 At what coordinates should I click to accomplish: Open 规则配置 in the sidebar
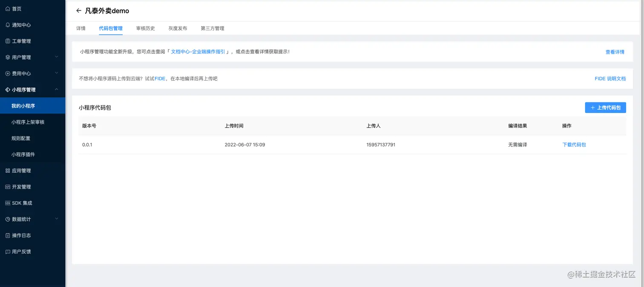[32, 138]
